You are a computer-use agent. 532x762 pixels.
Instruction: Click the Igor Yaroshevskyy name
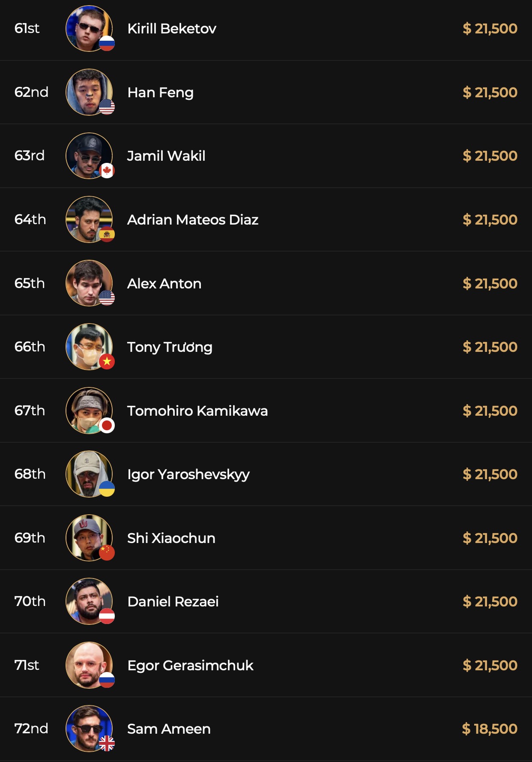pos(188,474)
